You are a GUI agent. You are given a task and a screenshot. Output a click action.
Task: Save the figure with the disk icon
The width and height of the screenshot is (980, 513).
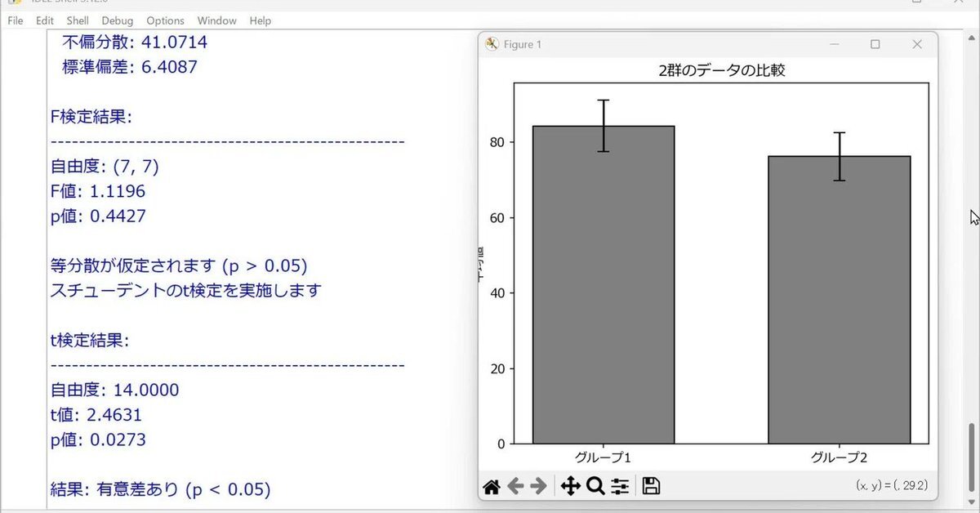coord(651,486)
